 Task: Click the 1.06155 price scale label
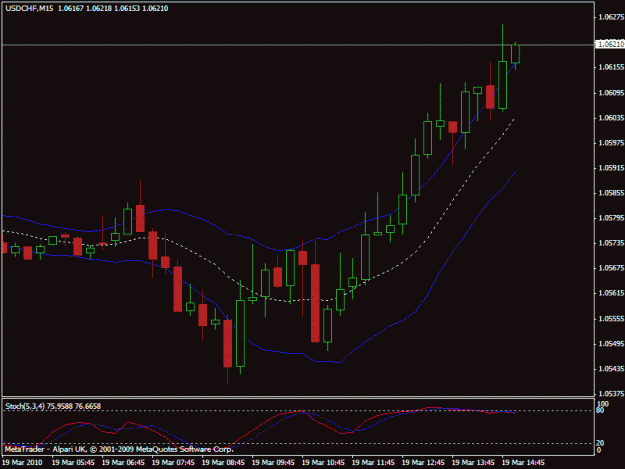pyautogui.click(x=611, y=67)
